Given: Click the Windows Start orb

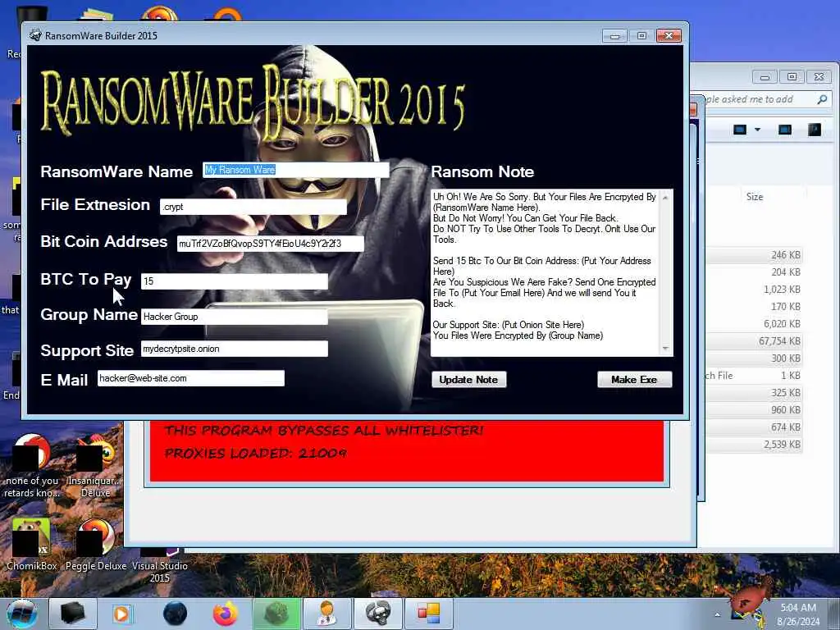Looking at the screenshot, I should [x=22, y=614].
